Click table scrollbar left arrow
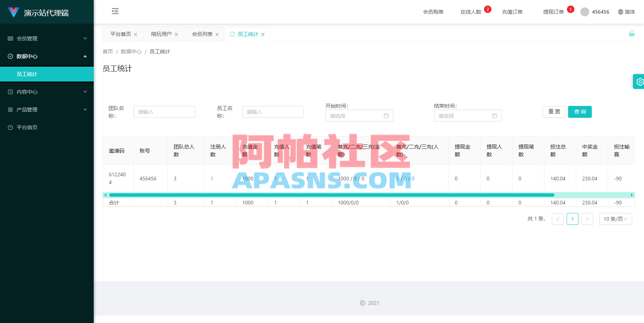The image size is (644, 323). pos(105,195)
